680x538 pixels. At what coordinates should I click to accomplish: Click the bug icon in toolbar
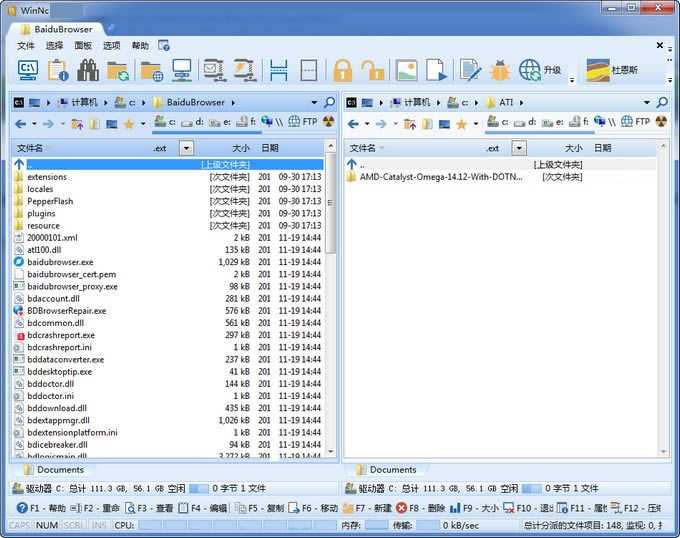pos(500,70)
